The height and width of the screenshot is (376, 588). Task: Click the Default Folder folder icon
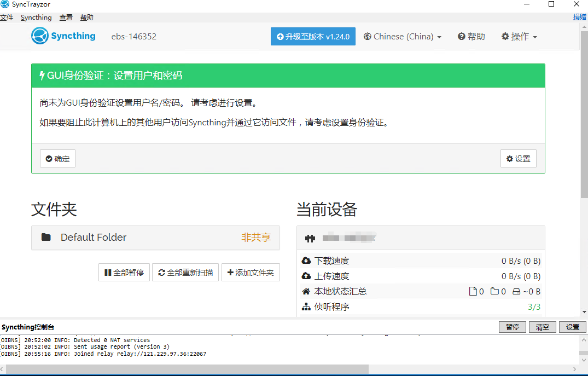(46, 238)
